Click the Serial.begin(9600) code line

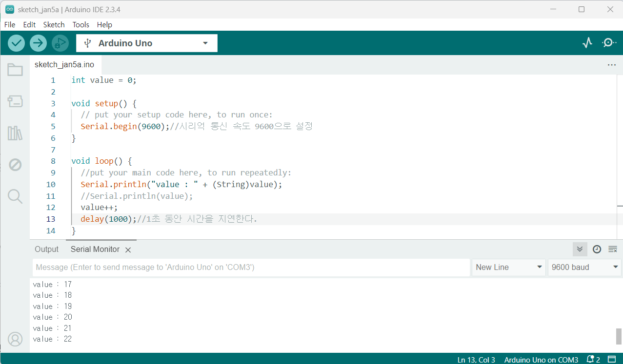pyautogui.click(x=197, y=127)
